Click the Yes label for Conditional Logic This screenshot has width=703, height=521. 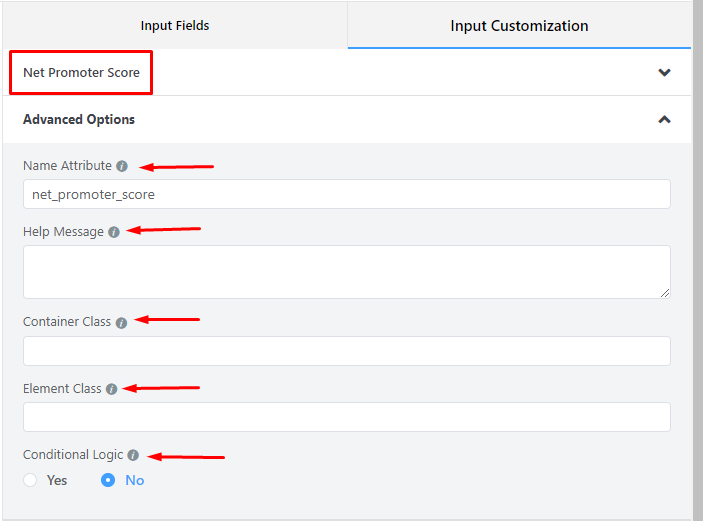tap(57, 480)
